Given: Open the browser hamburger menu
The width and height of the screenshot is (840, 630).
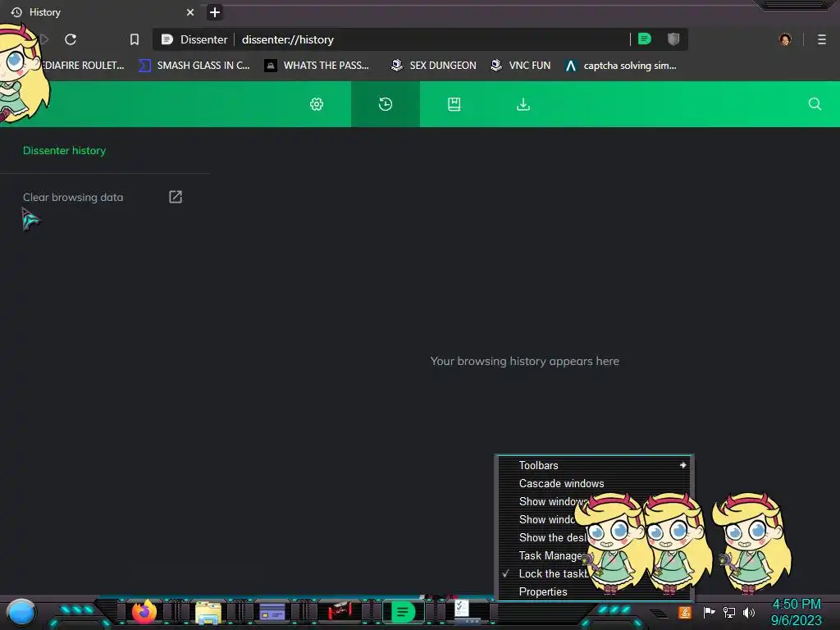Looking at the screenshot, I should (x=822, y=39).
